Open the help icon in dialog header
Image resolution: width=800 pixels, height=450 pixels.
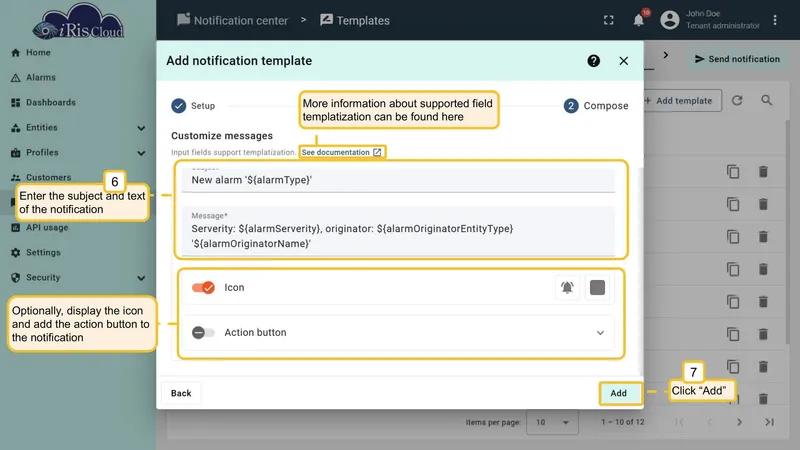click(593, 61)
